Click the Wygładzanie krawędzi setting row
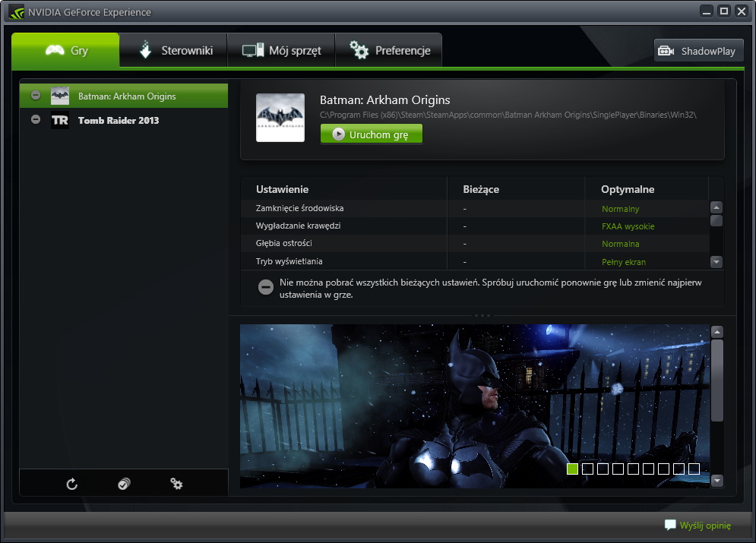The height and width of the screenshot is (543, 756). click(475, 226)
